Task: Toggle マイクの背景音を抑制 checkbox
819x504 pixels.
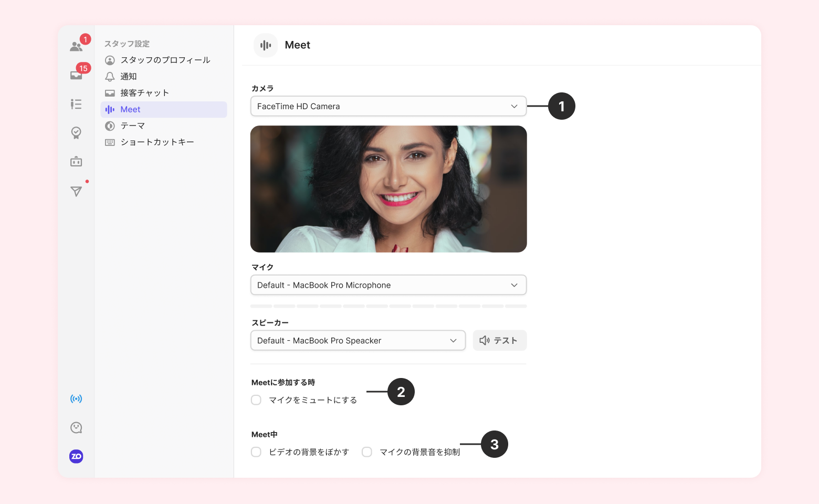Action: pos(367,452)
